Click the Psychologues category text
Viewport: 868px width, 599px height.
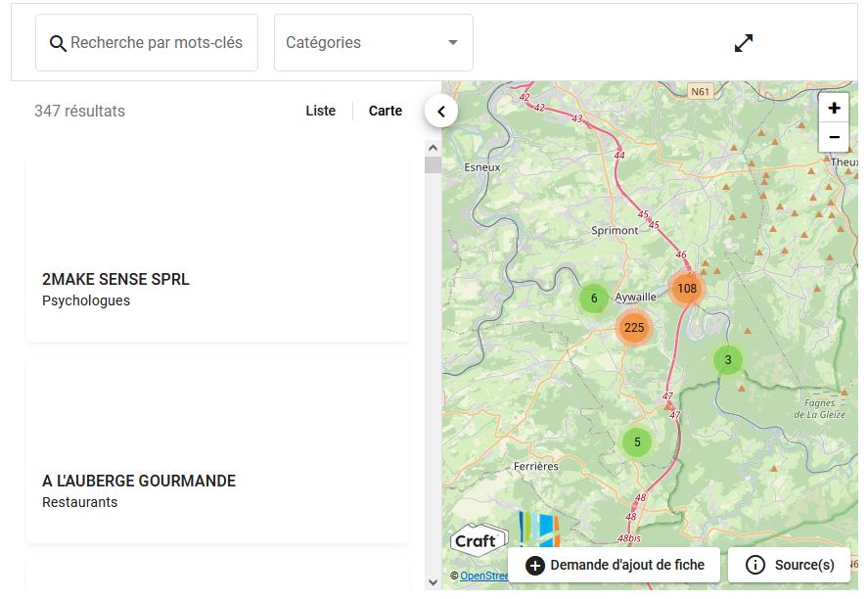pyautogui.click(x=86, y=300)
